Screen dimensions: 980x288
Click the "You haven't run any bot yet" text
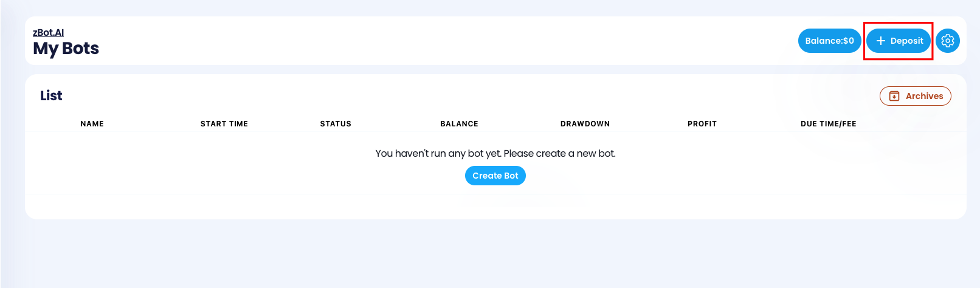(438, 153)
